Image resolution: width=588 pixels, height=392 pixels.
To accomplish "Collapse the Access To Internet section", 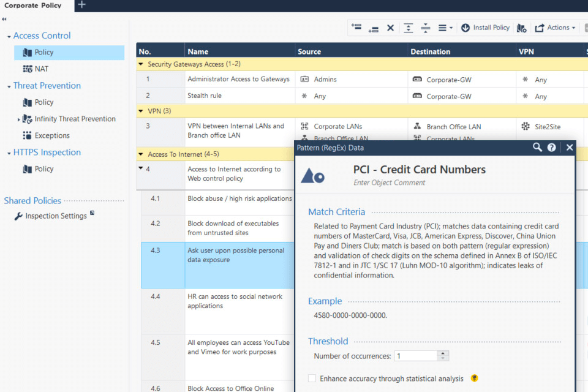I will click(x=141, y=154).
